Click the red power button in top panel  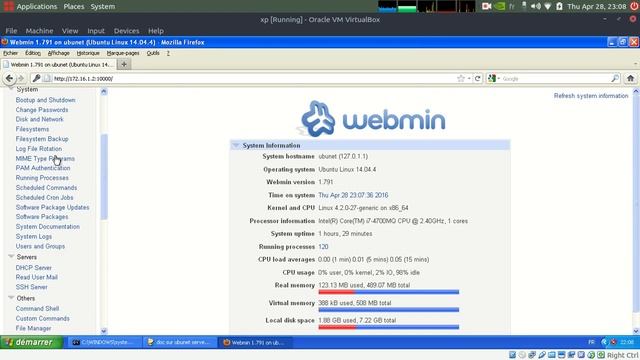(x=634, y=6)
